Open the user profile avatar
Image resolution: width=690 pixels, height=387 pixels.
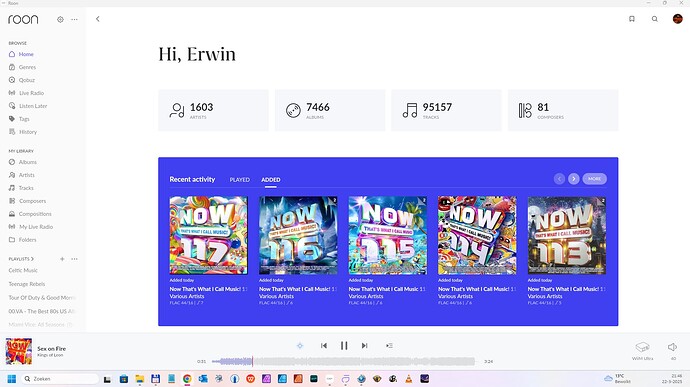coord(678,19)
